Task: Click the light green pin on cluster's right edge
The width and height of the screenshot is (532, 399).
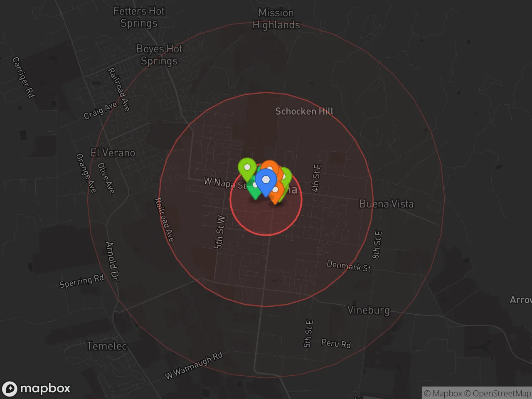Action: pos(287,177)
